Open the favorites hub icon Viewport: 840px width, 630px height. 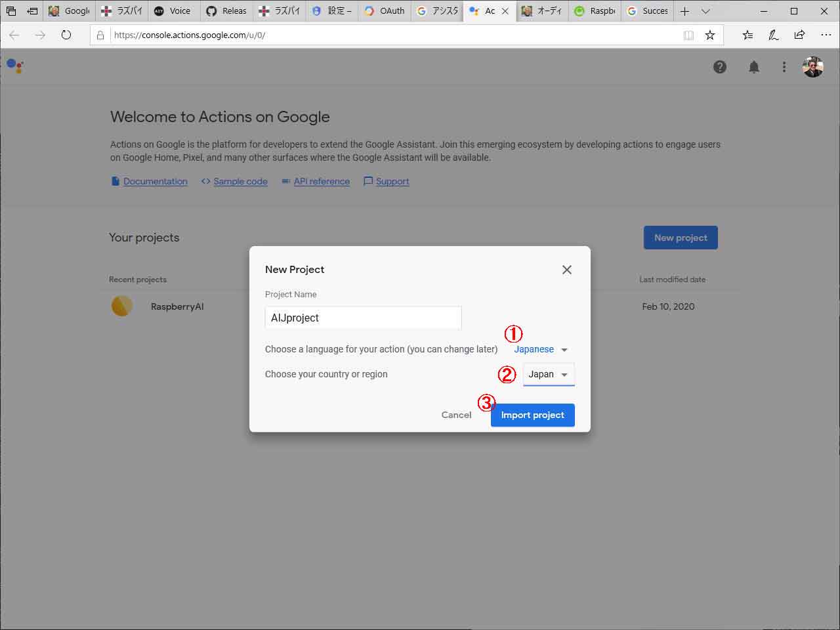click(x=747, y=35)
